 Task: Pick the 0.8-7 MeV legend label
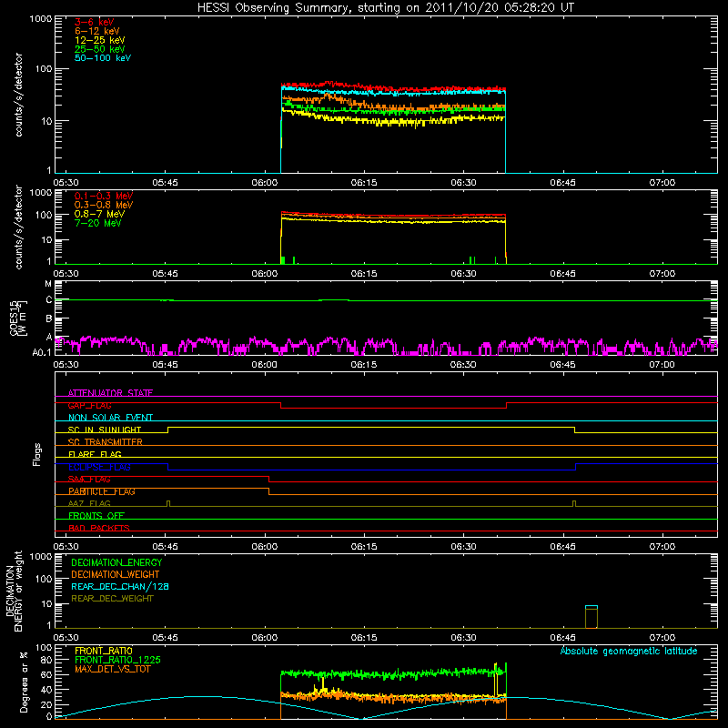coord(100,214)
